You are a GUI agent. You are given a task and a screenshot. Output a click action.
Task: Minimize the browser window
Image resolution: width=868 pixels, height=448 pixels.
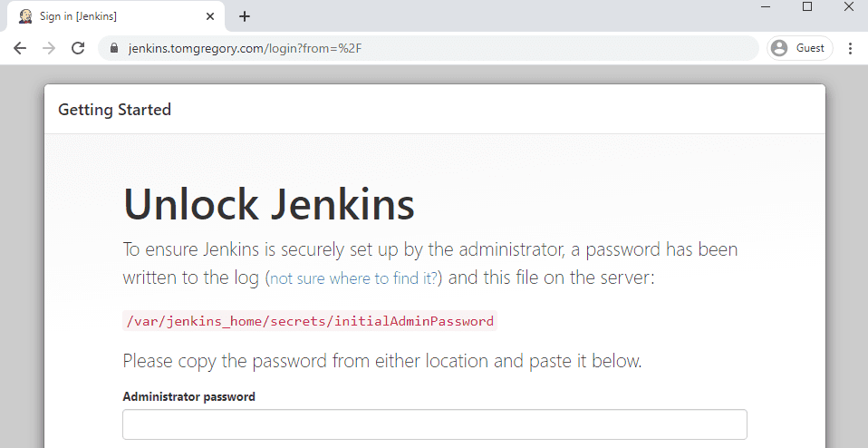[x=766, y=7]
